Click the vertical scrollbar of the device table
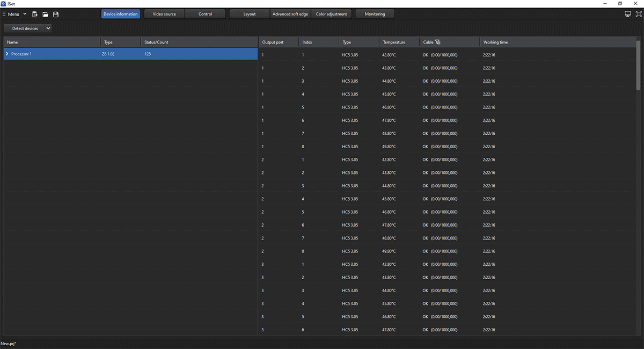Viewport: 644px width, 349px height. click(638, 64)
